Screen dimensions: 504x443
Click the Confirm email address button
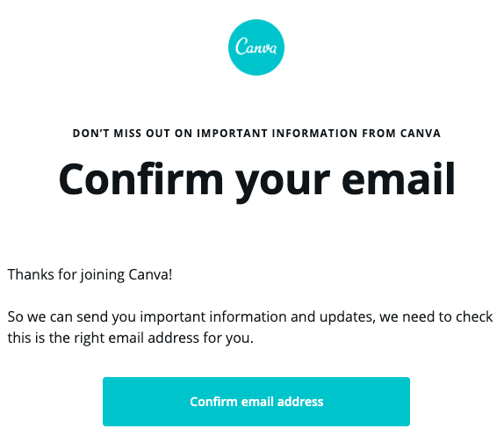[256, 402]
